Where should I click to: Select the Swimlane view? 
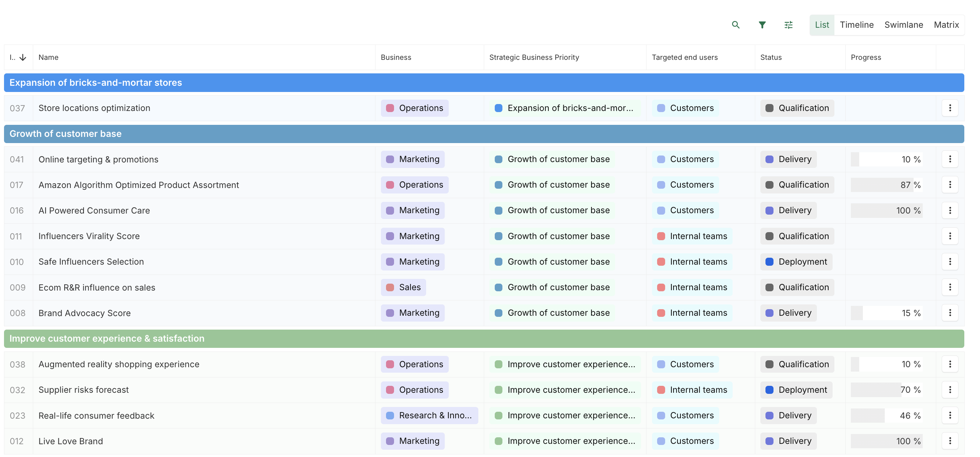[904, 24]
